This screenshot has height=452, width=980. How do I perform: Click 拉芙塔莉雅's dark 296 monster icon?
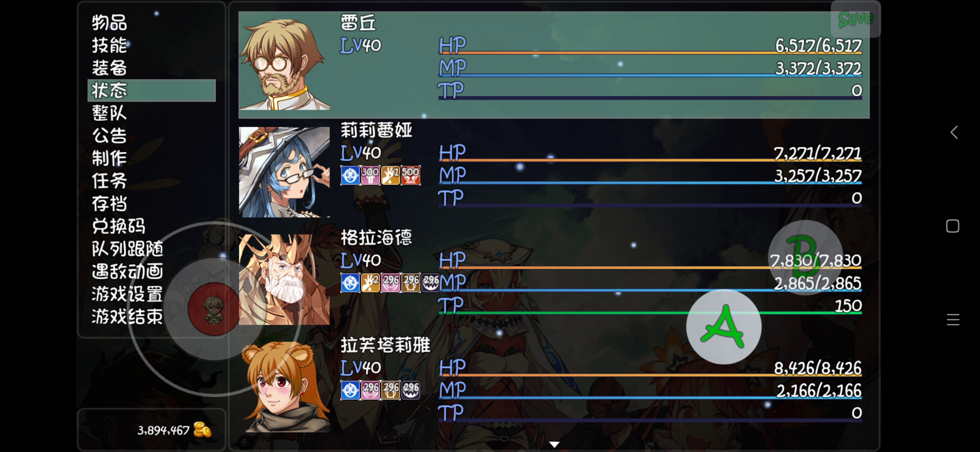410,390
